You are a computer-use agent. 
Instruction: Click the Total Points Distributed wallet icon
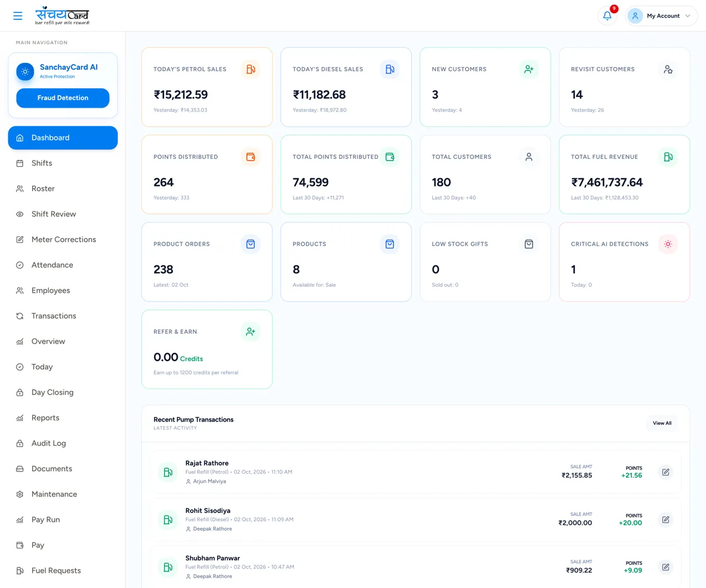pos(389,157)
